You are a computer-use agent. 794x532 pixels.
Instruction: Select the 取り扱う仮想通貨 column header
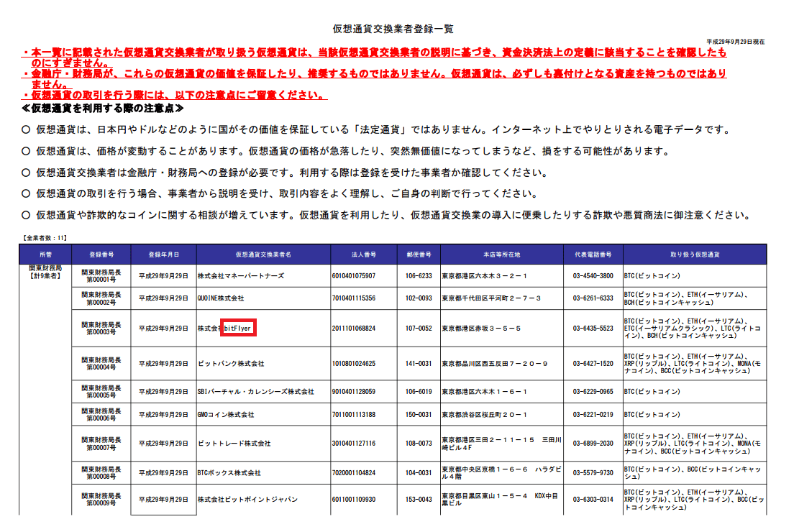click(x=695, y=254)
